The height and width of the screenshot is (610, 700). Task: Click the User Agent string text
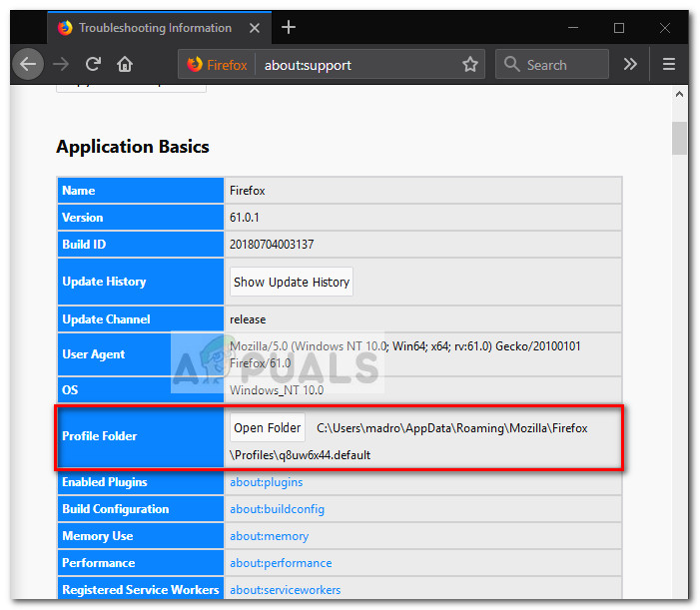tap(404, 354)
